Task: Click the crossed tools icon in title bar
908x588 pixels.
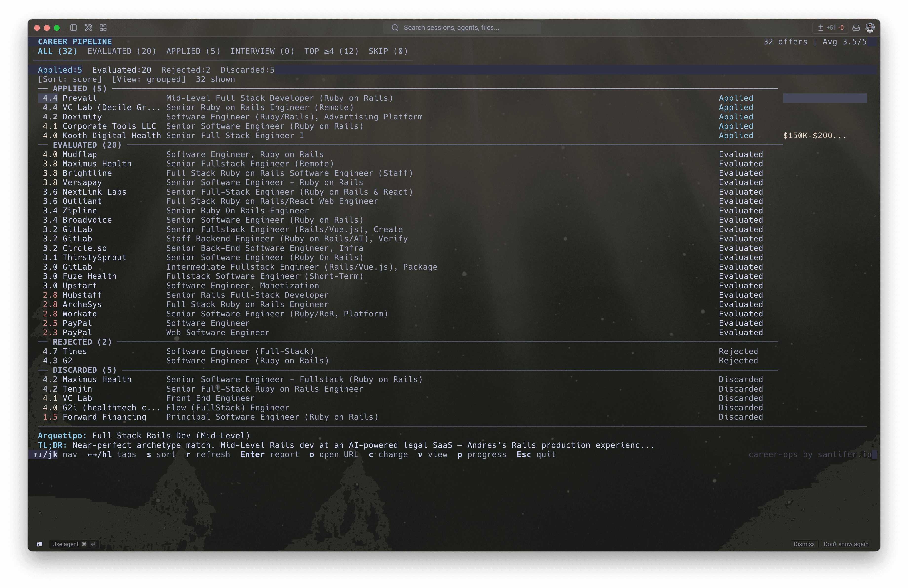Action: (89, 27)
